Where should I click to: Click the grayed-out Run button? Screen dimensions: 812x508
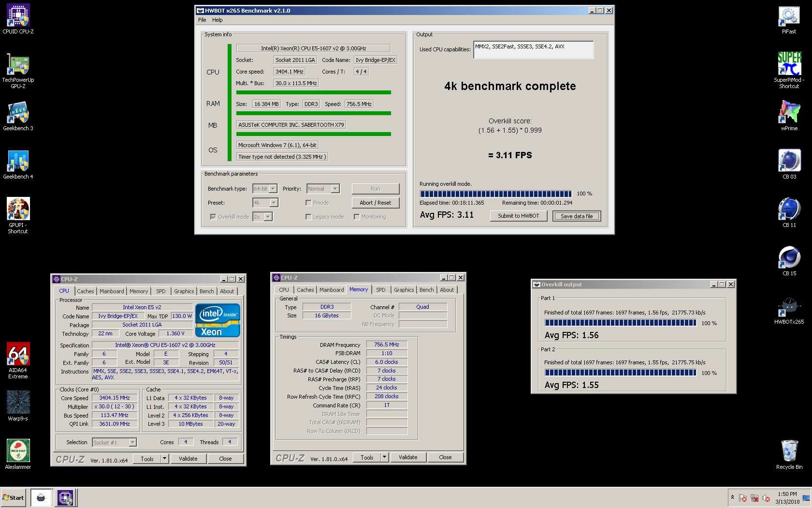(x=376, y=189)
